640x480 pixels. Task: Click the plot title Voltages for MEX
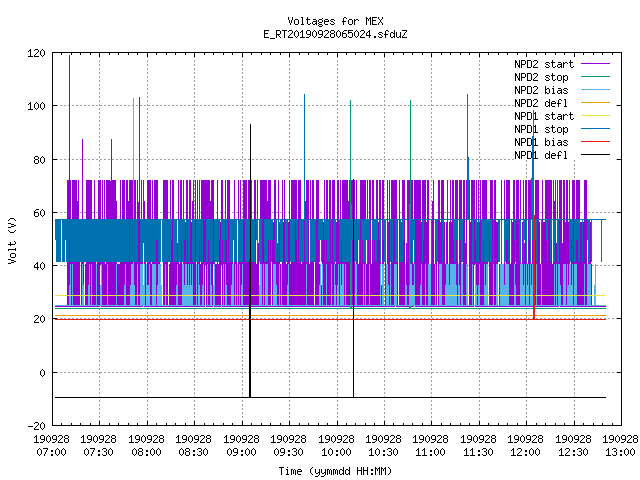pos(336,21)
